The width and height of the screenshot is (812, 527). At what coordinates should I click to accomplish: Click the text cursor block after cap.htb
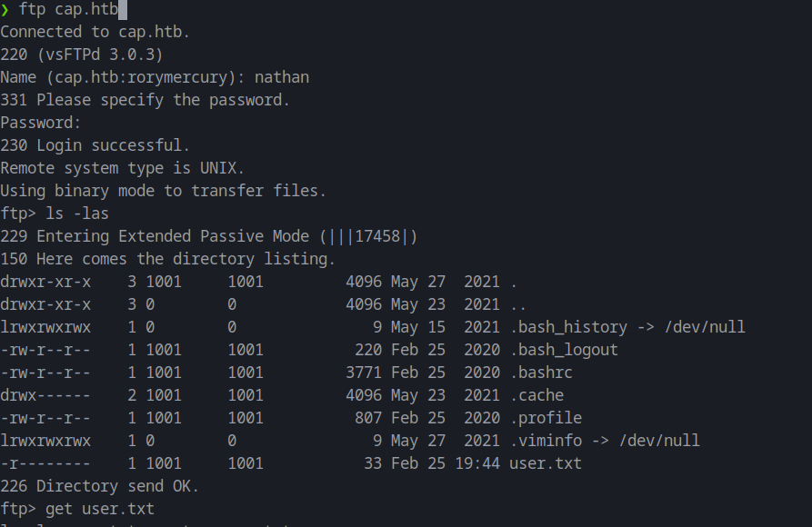[x=123, y=9]
